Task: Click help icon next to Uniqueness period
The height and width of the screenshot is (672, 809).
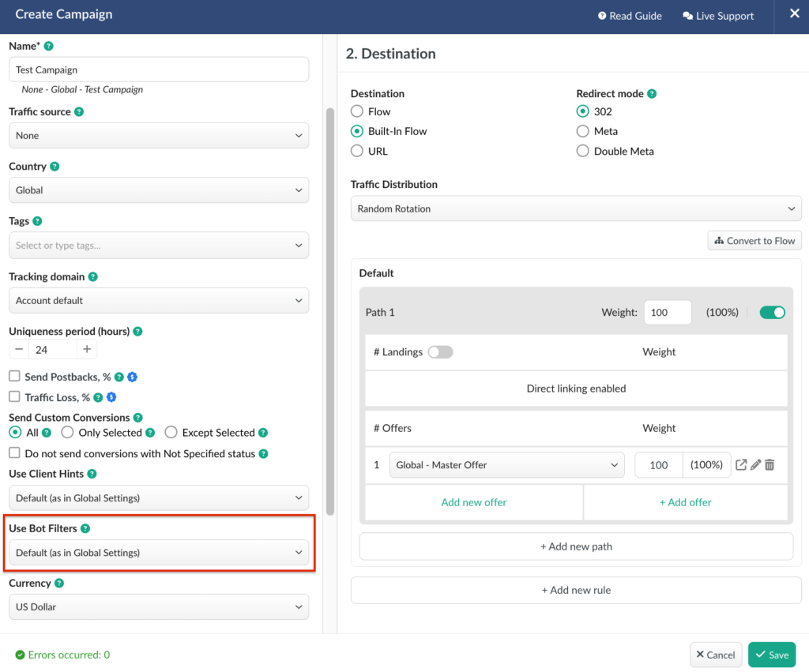Action: tap(137, 332)
